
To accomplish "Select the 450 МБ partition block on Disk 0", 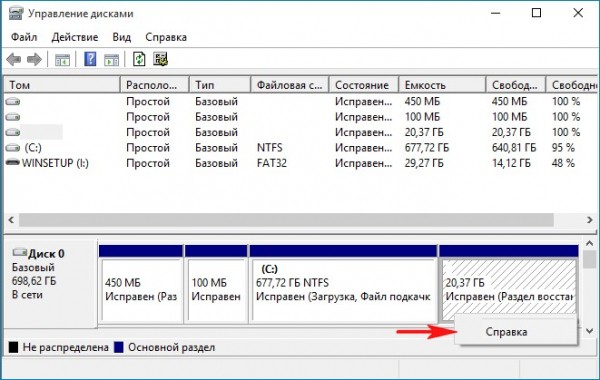I will pos(141,284).
